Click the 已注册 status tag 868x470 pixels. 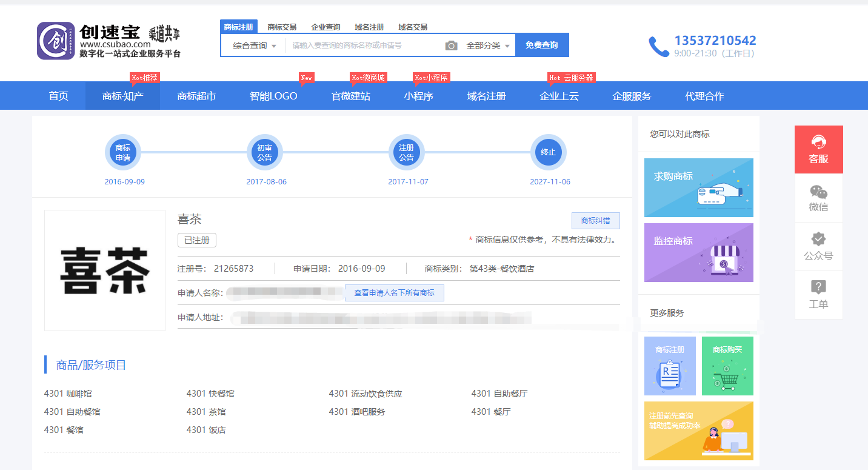point(197,240)
